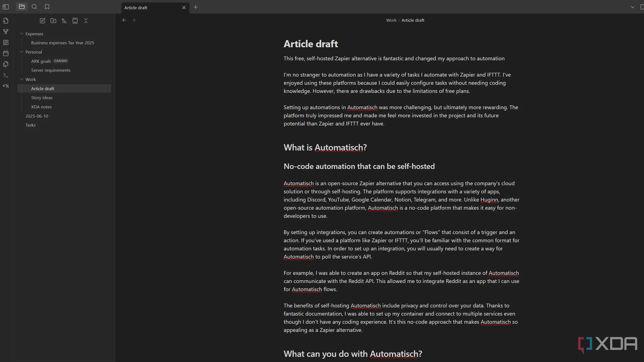Collapse the Work folder
Screen dimensions: 644x362
pyautogui.click(x=21, y=79)
